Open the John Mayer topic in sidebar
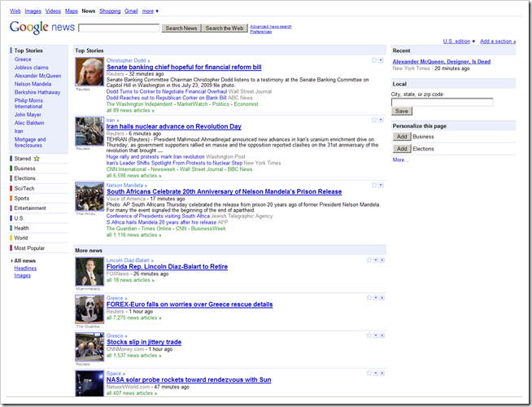This screenshot has width=532, height=407. coord(28,115)
